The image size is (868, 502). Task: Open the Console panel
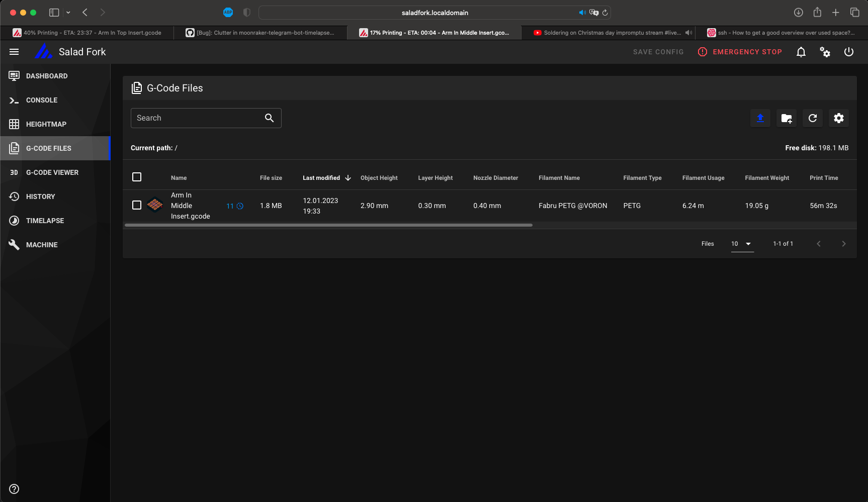pyautogui.click(x=41, y=100)
